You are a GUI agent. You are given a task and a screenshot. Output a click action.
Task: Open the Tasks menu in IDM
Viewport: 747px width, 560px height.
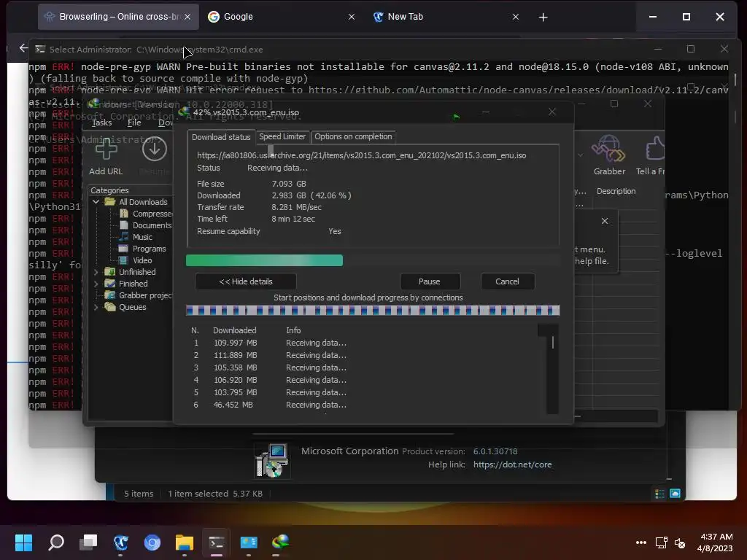point(101,122)
